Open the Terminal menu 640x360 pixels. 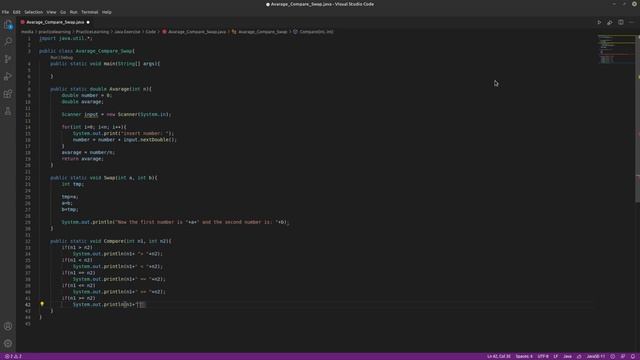coord(89,12)
